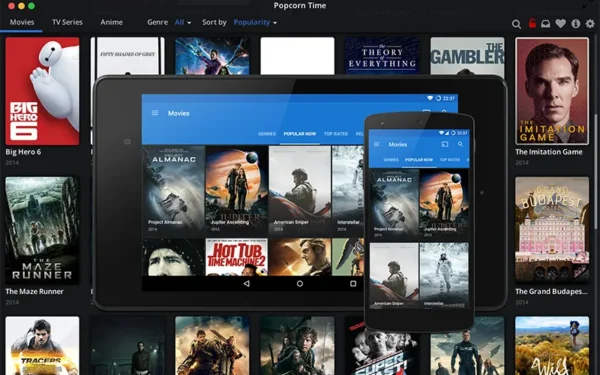The width and height of the screenshot is (600, 375).
Task: Open the Guardians of the Galaxy poster
Action: [212, 56]
